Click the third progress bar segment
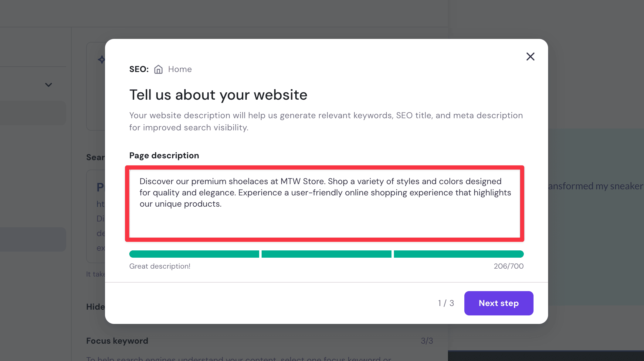The image size is (644, 361). (458, 254)
